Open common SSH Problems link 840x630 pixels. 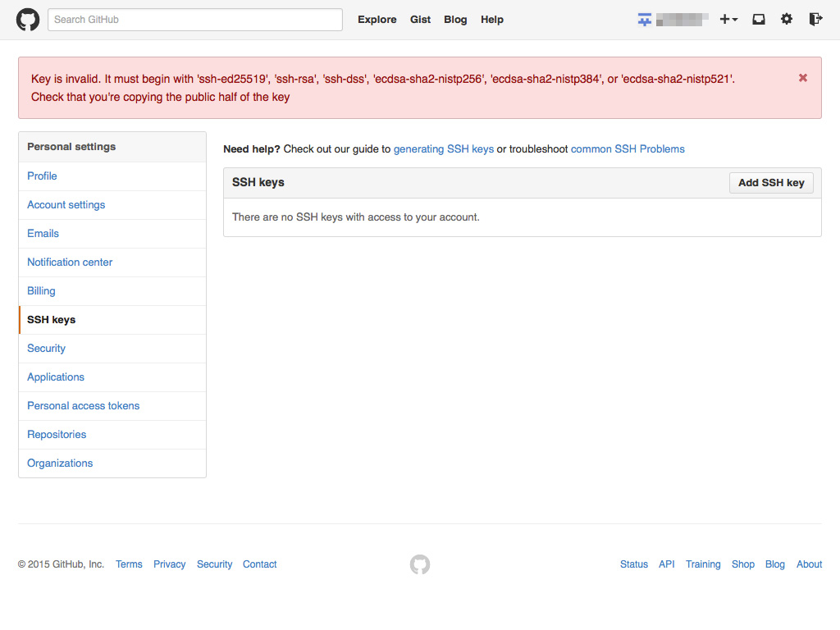[628, 149]
